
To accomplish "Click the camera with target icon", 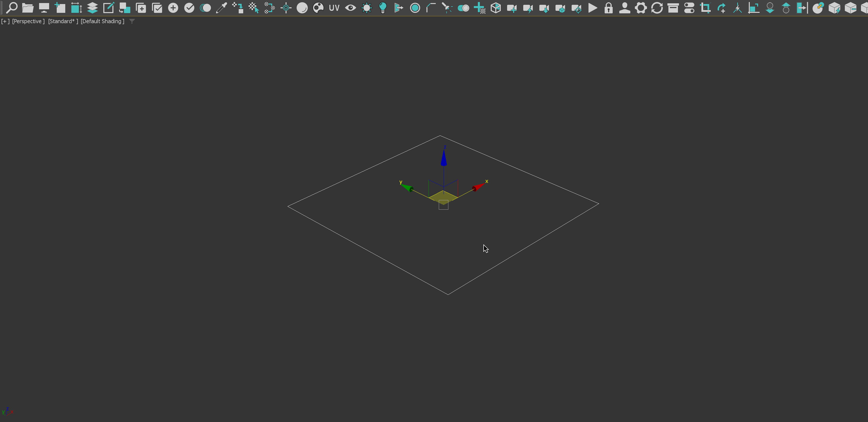I will coord(577,8).
